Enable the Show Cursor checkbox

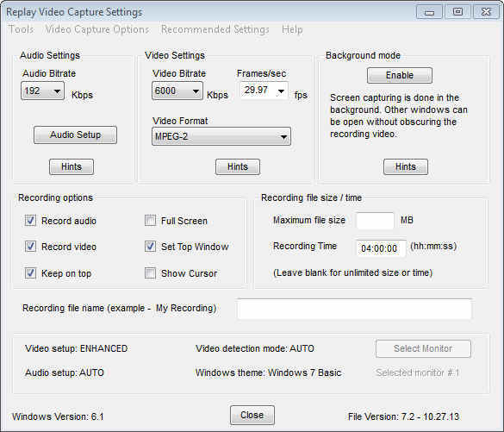pyautogui.click(x=150, y=273)
